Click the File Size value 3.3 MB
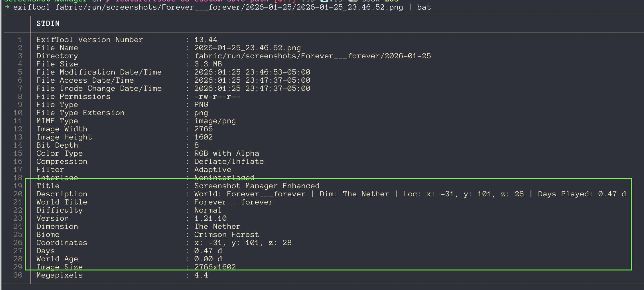Image resolution: width=644 pixels, height=290 pixels. (208, 64)
